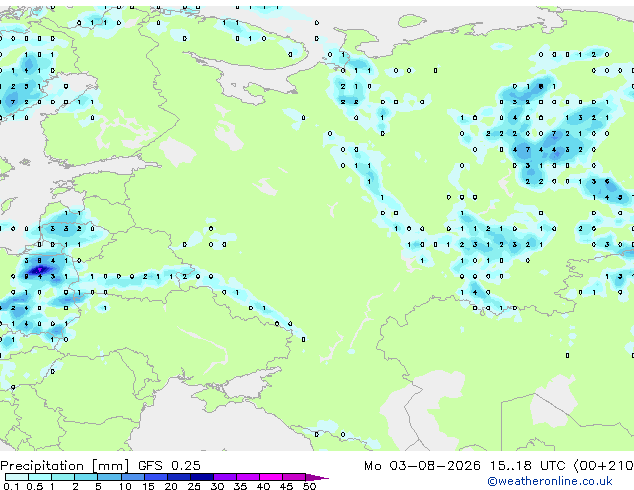Click the 'Precipitation [mm]' title text
Image resolution: width=634 pixels, height=490 pixels.
click(65, 466)
